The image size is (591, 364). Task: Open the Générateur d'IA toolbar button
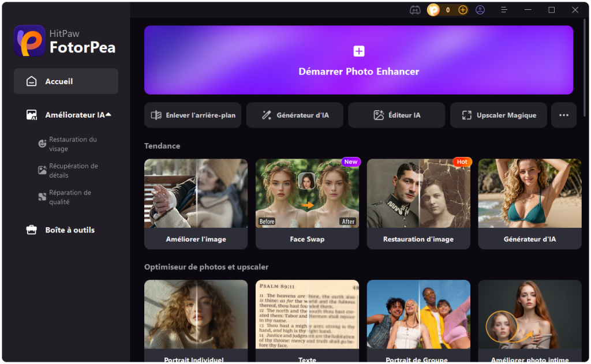point(295,115)
